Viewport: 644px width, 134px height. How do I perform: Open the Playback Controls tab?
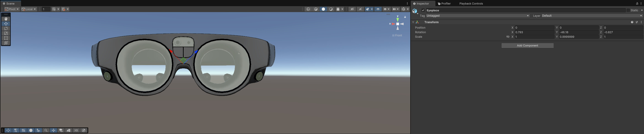click(x=471, y=3)
